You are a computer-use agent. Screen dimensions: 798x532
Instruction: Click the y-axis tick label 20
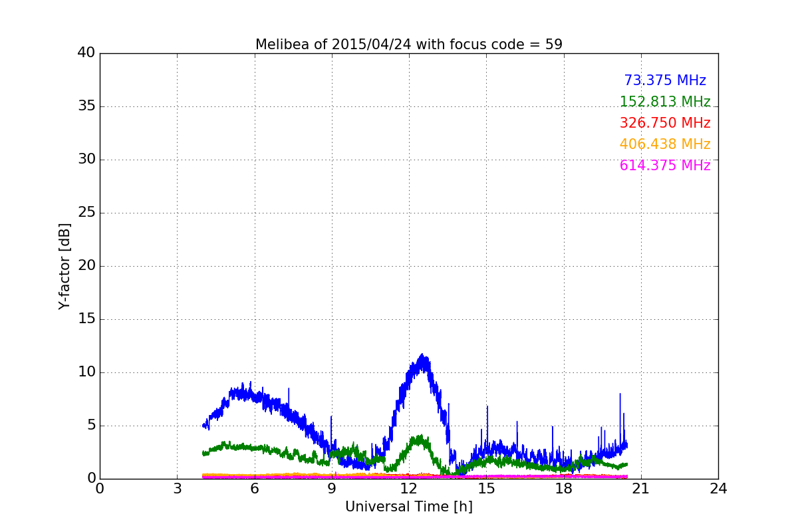pyautogui.click(x=86, y=266)
